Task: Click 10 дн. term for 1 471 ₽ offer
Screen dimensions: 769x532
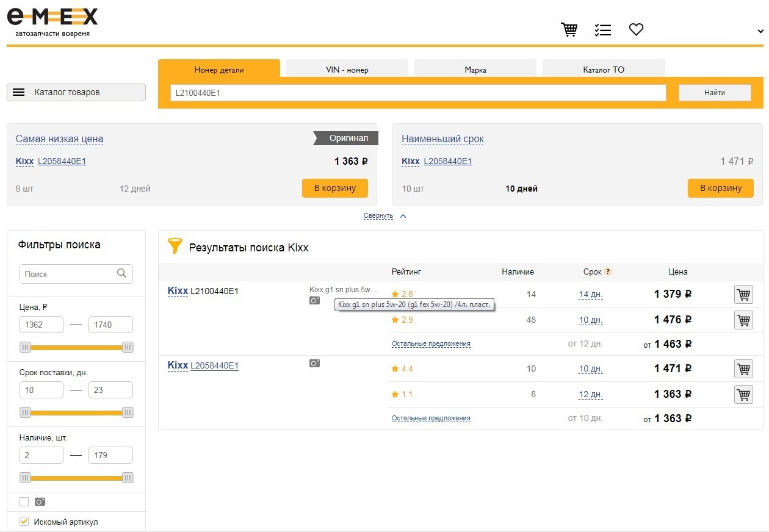Action: pyautogui.click(x=591, y=369)
